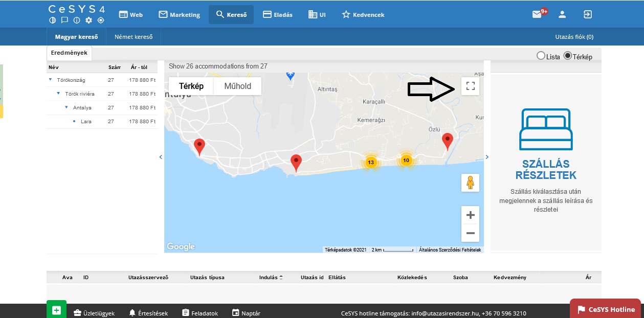
Task: Open Értesítések notifications
Action: 148,313
